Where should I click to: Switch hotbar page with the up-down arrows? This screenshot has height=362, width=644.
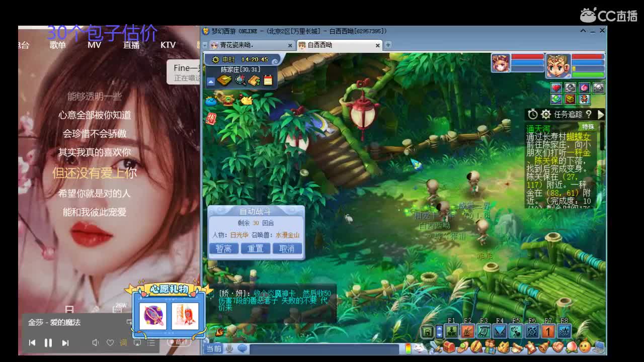(439, 331)
